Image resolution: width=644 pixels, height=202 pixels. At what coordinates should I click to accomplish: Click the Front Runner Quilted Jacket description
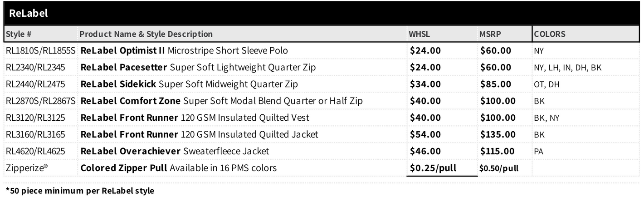point(199,135)
